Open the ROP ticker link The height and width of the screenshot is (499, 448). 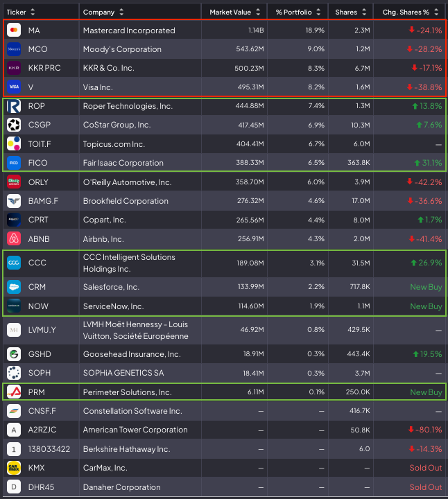point(37,106)
